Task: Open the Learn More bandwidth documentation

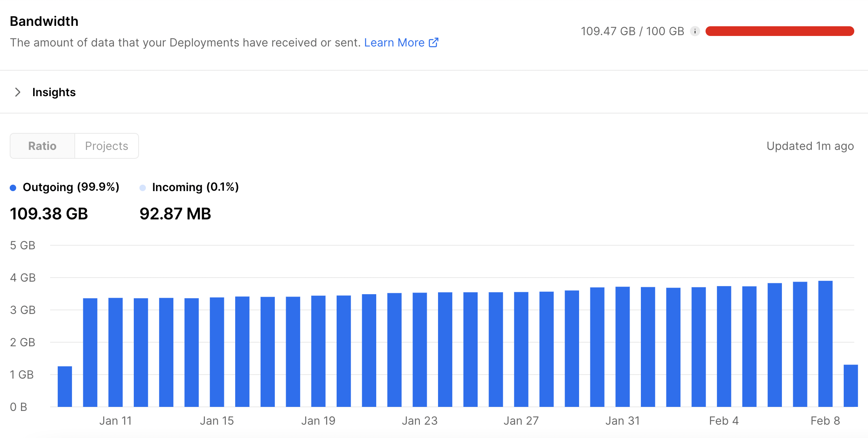Action: click(x=394, y=42)
